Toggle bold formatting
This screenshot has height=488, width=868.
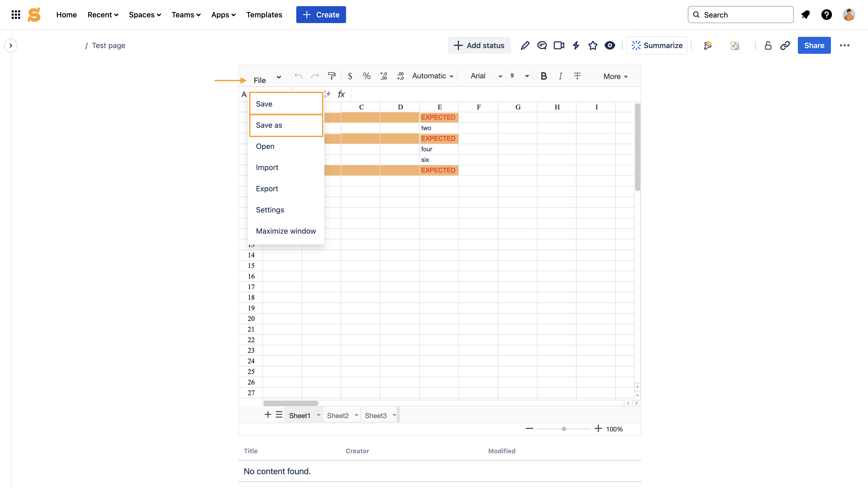[544, 76]
